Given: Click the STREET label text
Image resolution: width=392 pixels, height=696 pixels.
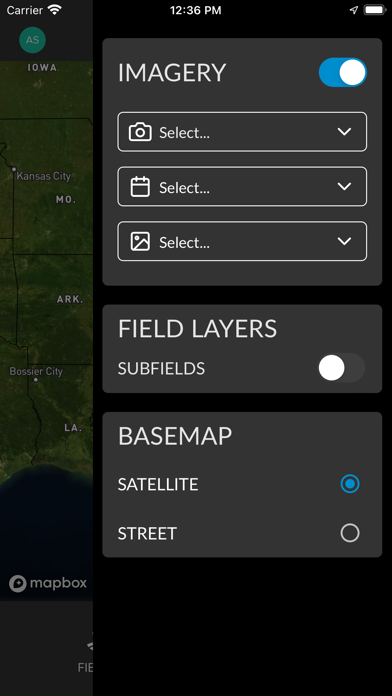Looking at the screenshot, I should [x=147, y=533].
